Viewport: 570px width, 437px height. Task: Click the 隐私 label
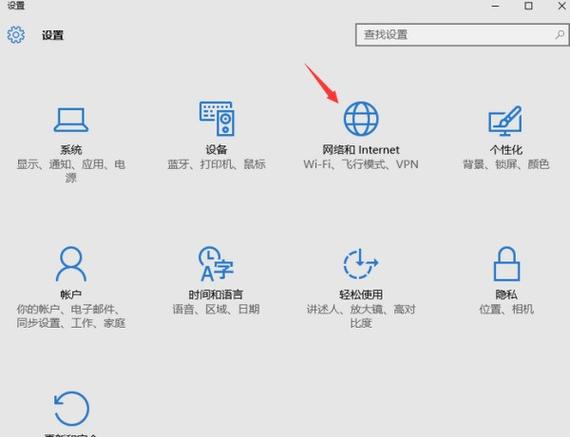[506, 294]
